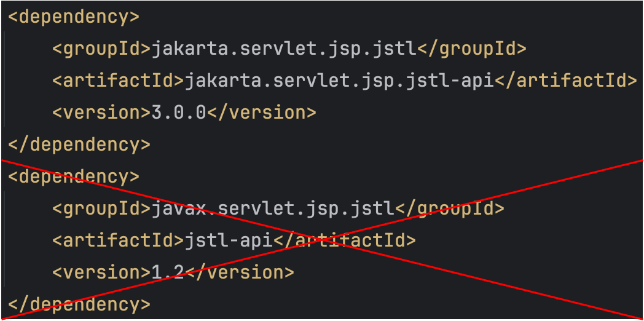
Task: Click the value jakarta.servlet.jsp.jstl in the groupId line
Action: click(285, 50)
